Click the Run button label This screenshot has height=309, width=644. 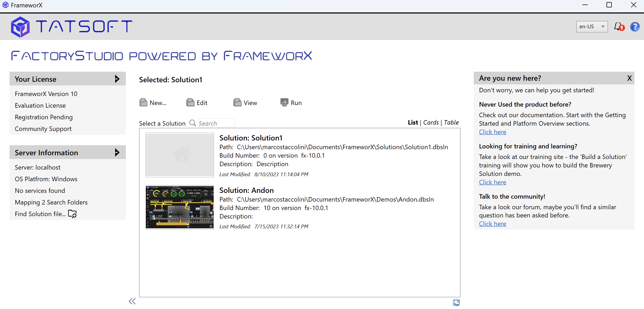[x=296, y=103]
